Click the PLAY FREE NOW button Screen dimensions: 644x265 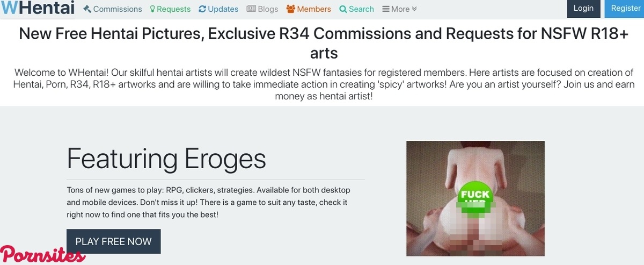coord(114,241)
